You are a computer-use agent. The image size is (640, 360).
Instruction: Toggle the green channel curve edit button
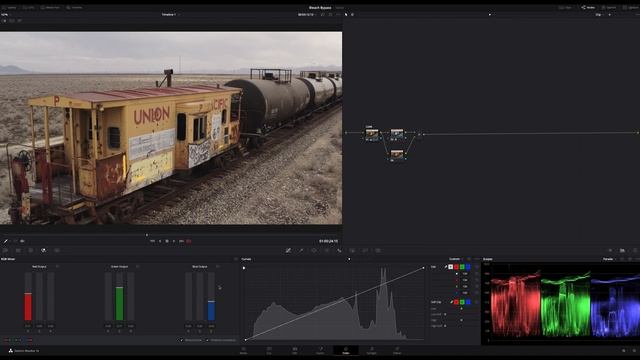[462, 267]
